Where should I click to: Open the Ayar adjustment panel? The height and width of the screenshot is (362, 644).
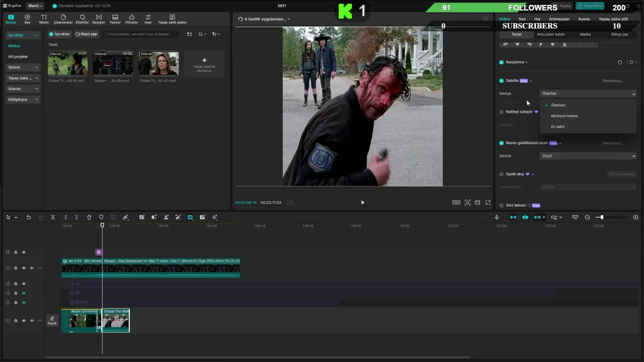148,19
